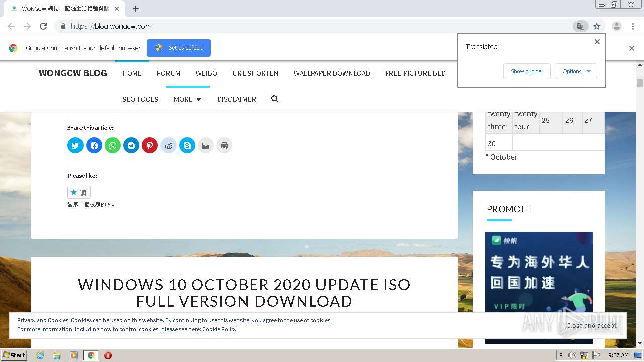The width and height of the screenshot is (644, 362).
Task: Expand the MORE menu
Action: click(187, 99)
